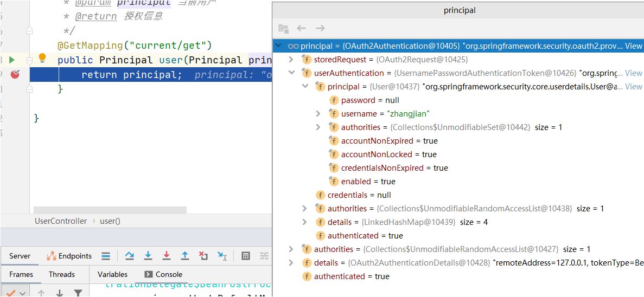Click Step Into blue arrow icon

tap(148, 256)
